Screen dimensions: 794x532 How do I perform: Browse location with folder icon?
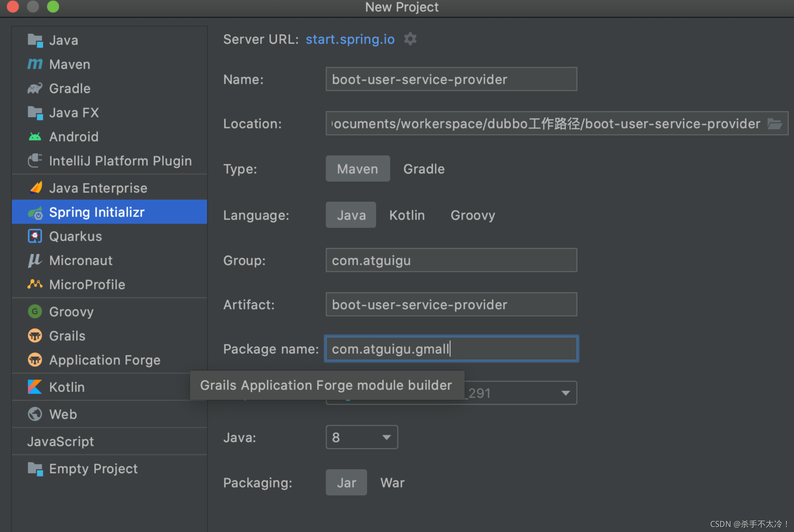point(775,124)
